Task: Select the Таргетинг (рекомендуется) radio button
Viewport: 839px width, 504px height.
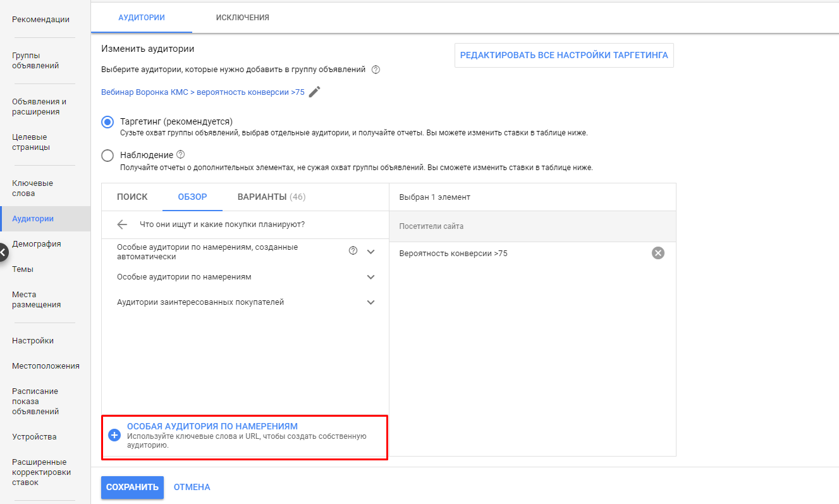Action: click(107, 122)
